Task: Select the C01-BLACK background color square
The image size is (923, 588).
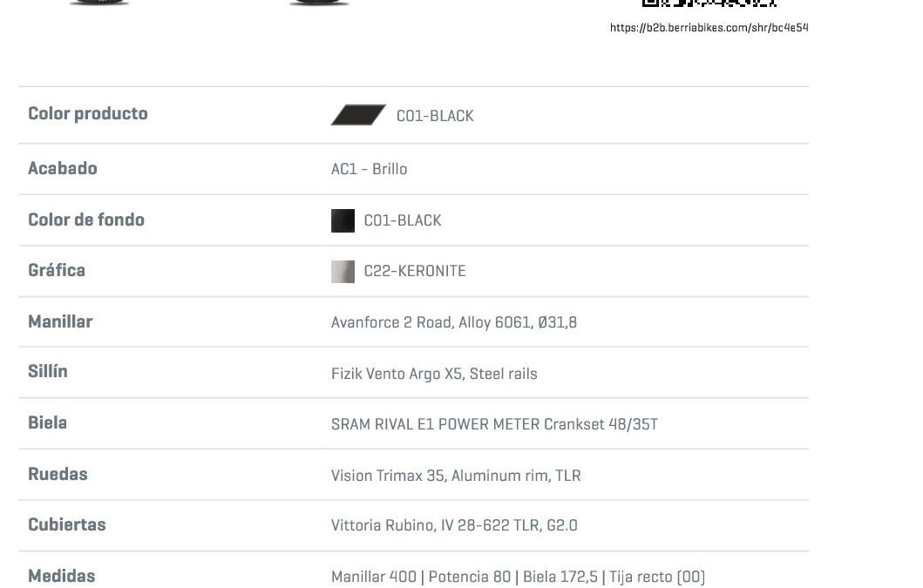Action: 343,220
